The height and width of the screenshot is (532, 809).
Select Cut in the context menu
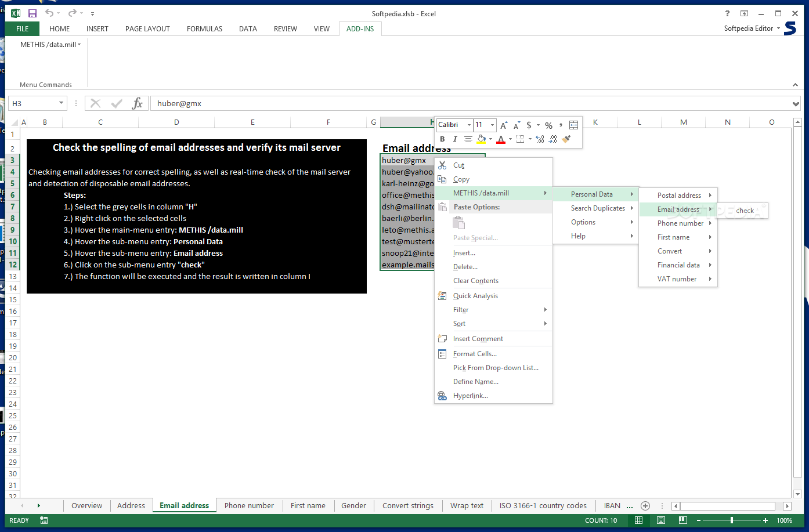pos(493,165)
